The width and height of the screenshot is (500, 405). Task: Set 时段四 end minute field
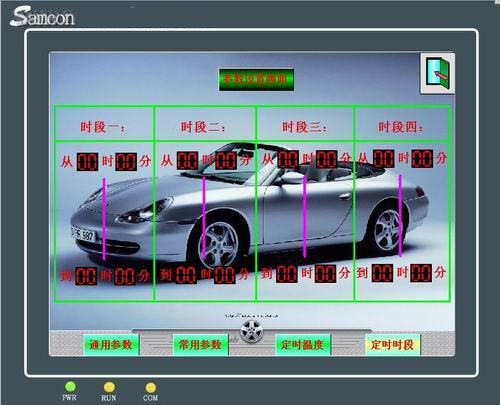[x=421, y=273]
